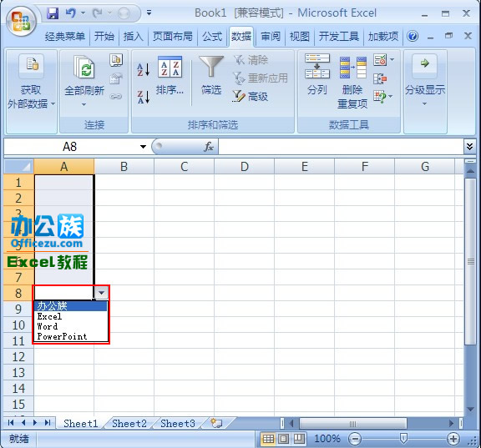Click 删除重复项 remove duplicates
Image resolution: width=481 pixels, height=448 pixels.
[352, 83]
